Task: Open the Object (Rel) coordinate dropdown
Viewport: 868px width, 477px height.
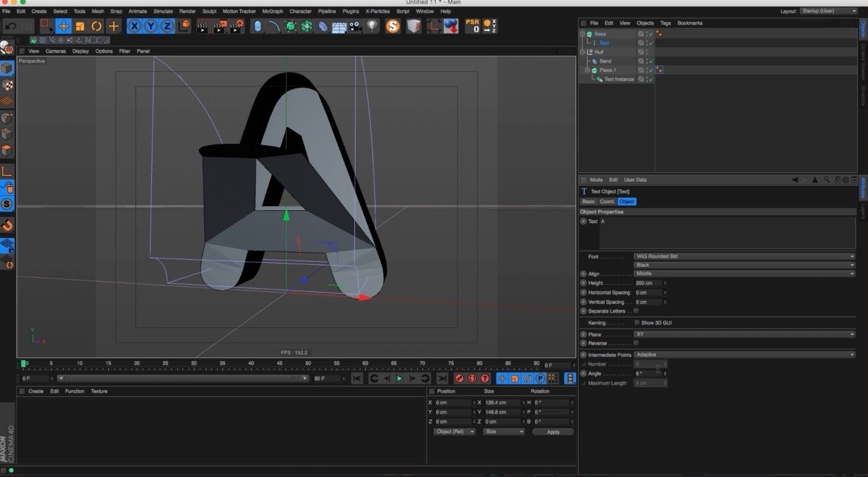Action: (x=455, y=432)
